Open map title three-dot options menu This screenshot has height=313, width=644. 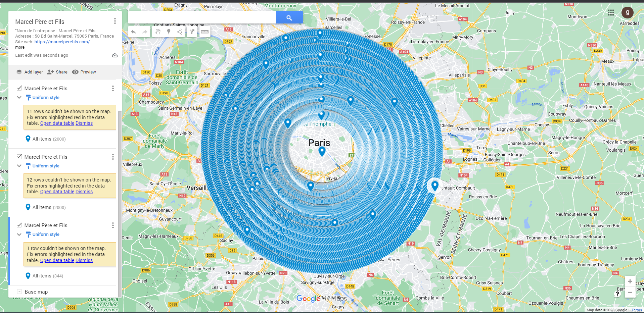click(115, 21)
